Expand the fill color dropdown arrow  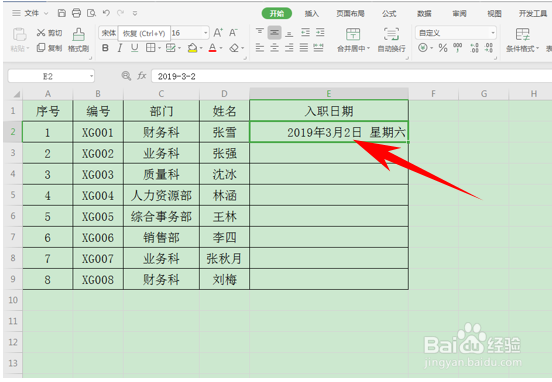201,48
